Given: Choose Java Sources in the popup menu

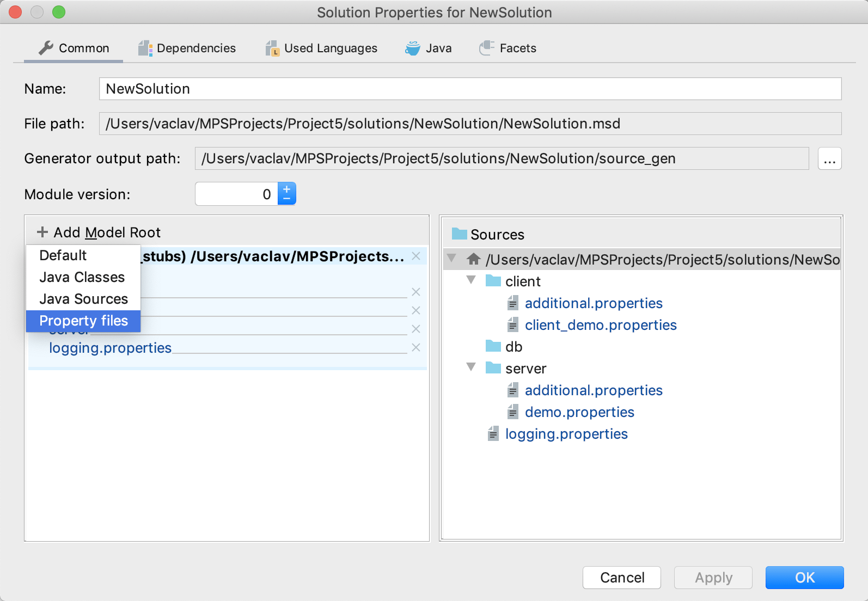Looking at the screenshot, I should 83,299.
